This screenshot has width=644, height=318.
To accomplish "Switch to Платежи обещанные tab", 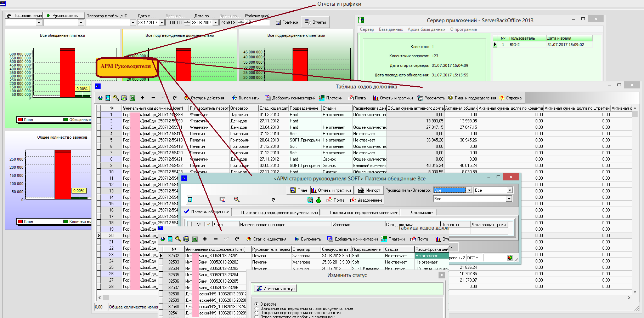I will click(207, 212).
